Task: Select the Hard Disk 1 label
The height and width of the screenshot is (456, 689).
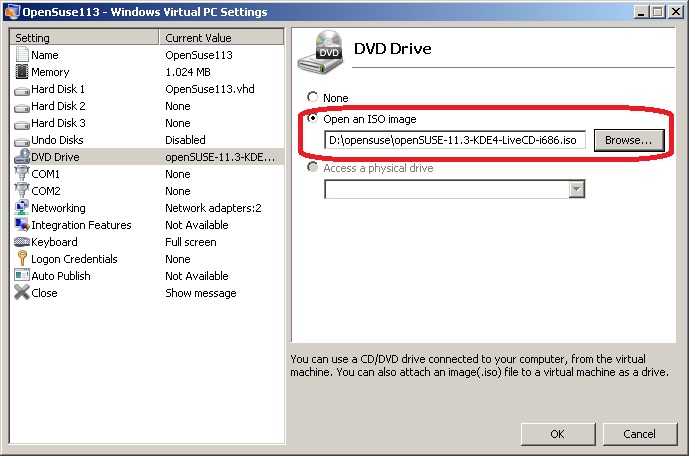Action: coord(58,89)
